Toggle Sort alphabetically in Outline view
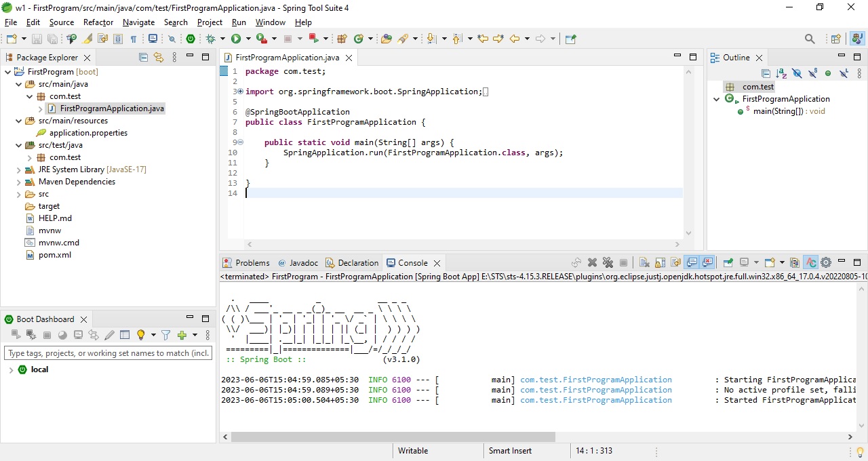This screenshot has width=868, height=461. [x=781, y=73]
